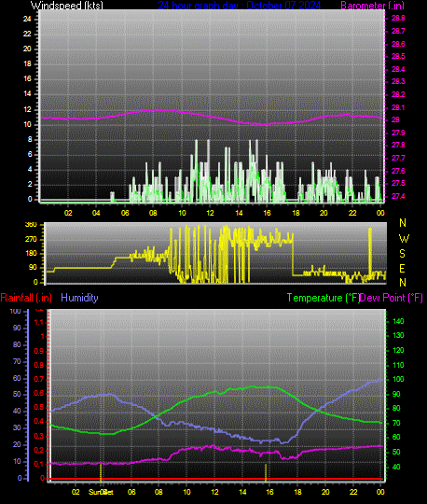427x504 pixels.
Task: Click the 90 humidity scale value
Action: coord(17,329)
